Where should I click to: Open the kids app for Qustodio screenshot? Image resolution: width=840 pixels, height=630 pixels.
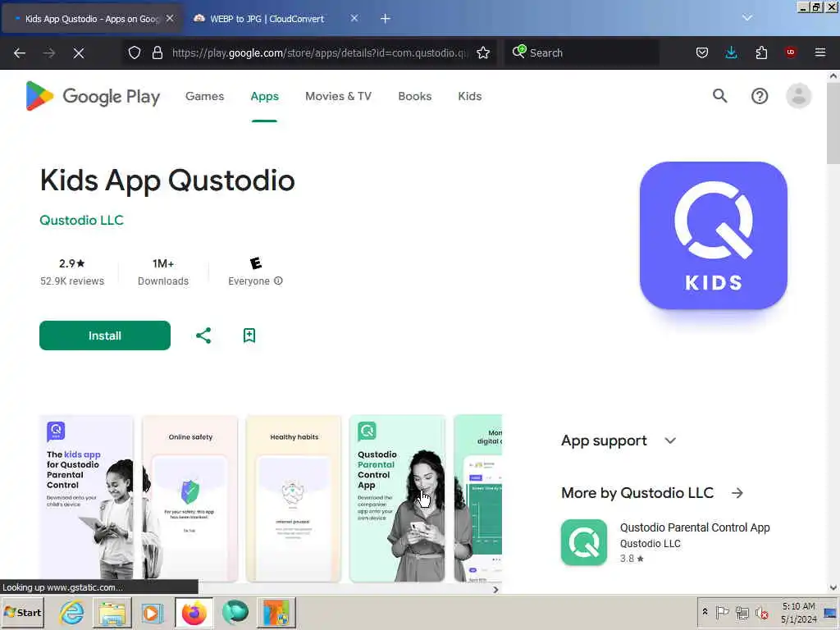(x=86, y=498)
